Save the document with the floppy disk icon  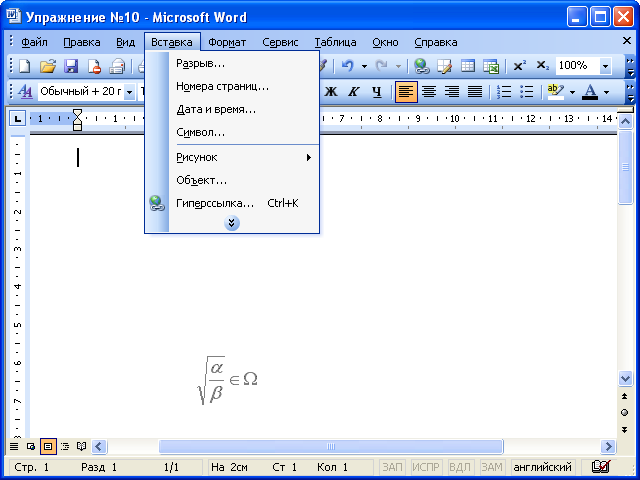click(71, 66)
